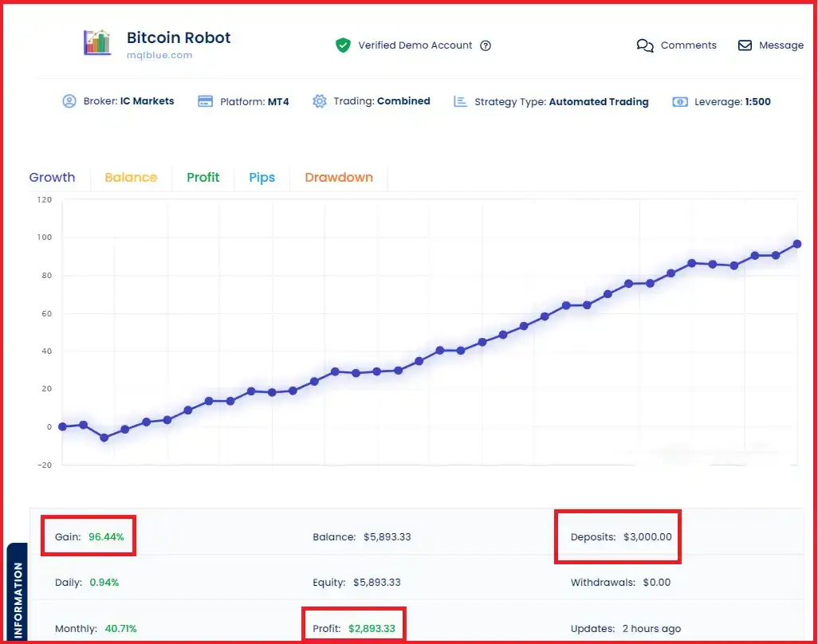Image resolution: width=818 pixels, height=644 pixels.
Task: Open the Comments link
Action: point(688,45)
